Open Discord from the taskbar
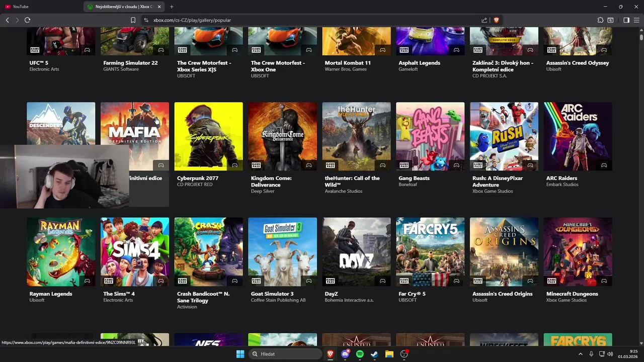The image size is (644, 362). click(345, 354)
